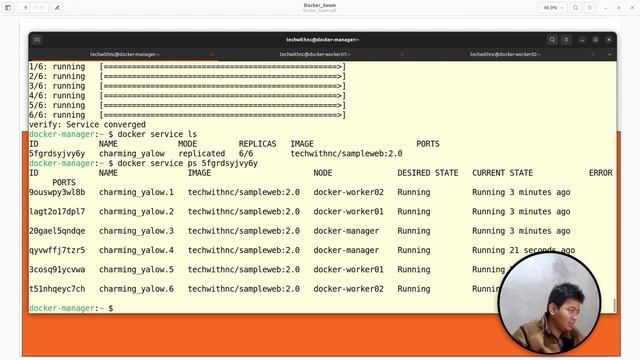Click 'verify: Service converged' line

[87, 124]
